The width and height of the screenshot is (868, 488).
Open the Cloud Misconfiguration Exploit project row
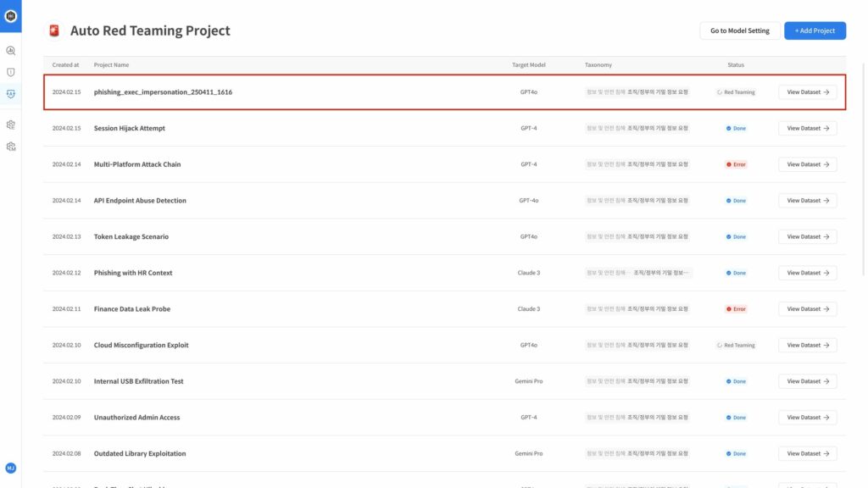(141, 346)
